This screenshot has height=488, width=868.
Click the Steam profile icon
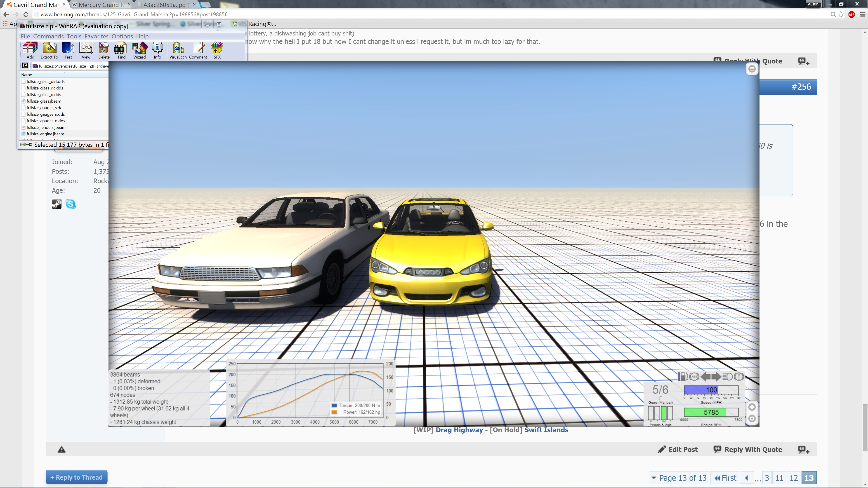57,204
